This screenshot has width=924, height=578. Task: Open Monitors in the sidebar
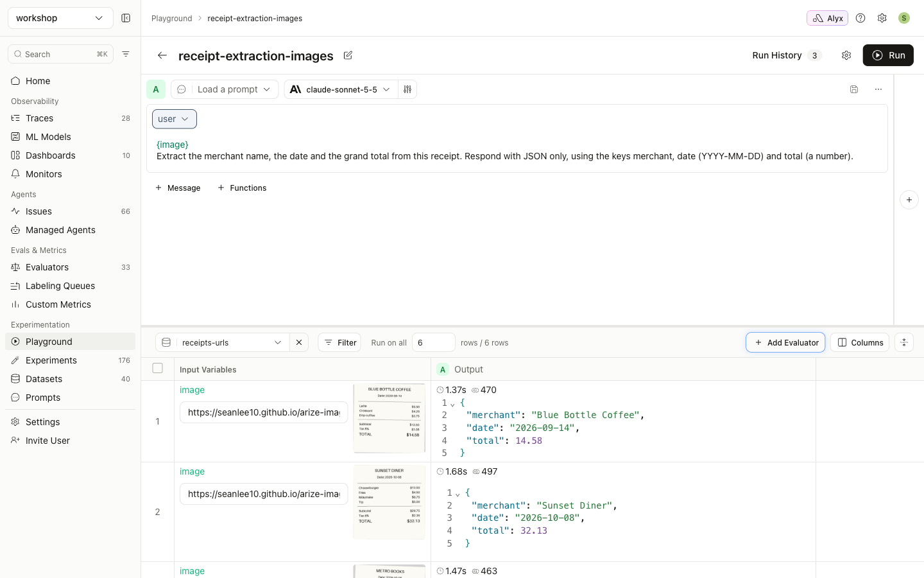click(71, 174)
